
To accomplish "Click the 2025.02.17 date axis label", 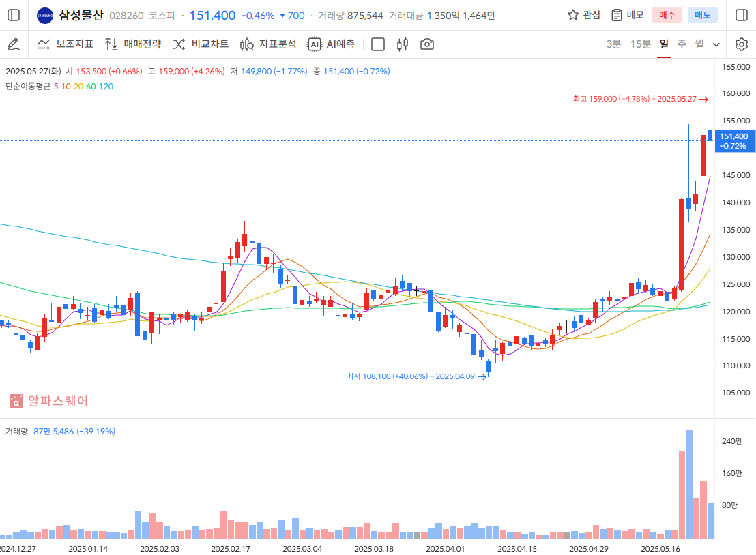I will [231, 549].
